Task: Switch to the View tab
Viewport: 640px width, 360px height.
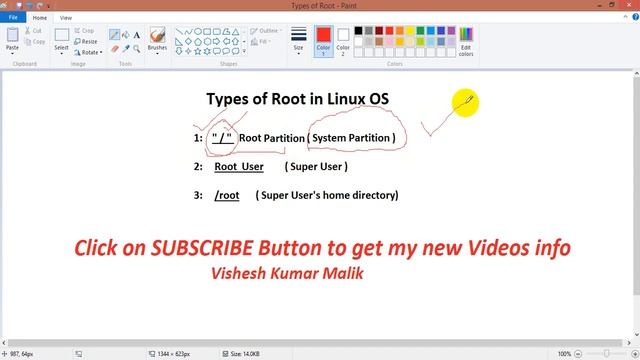Action: coord(66,18)
